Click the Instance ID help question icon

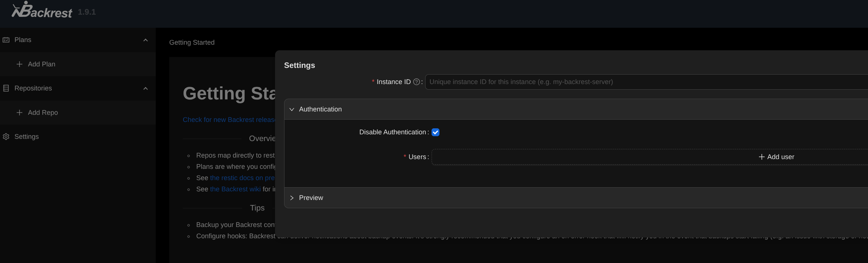tap(416, 82)
